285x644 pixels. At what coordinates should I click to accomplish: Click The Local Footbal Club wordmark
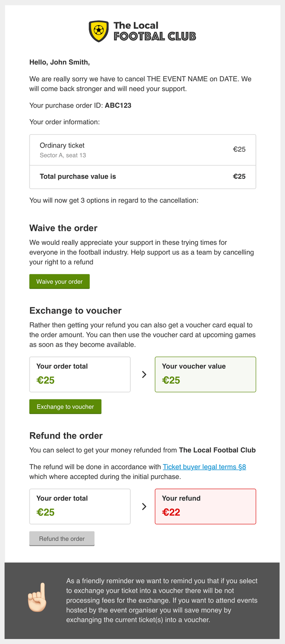[x=154, y=31]
